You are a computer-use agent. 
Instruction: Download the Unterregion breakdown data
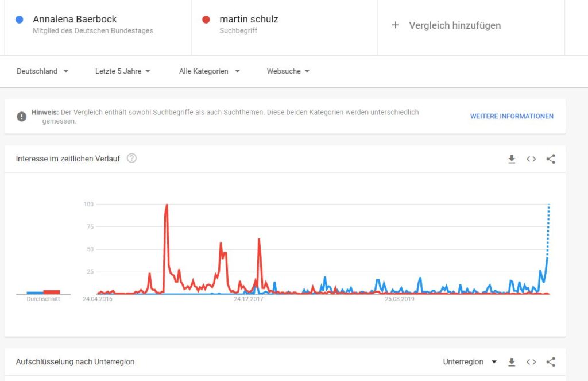click(512, 362)
